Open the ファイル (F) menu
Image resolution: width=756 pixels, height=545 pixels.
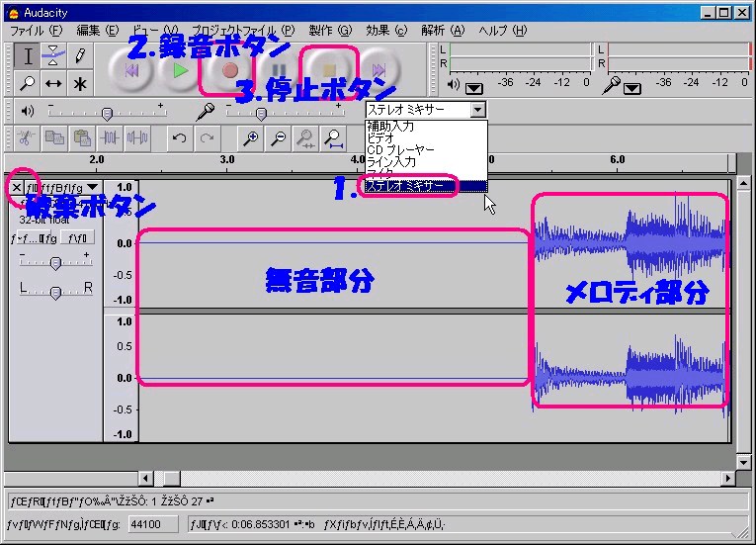pyautogui.click(x=37, y=31)
